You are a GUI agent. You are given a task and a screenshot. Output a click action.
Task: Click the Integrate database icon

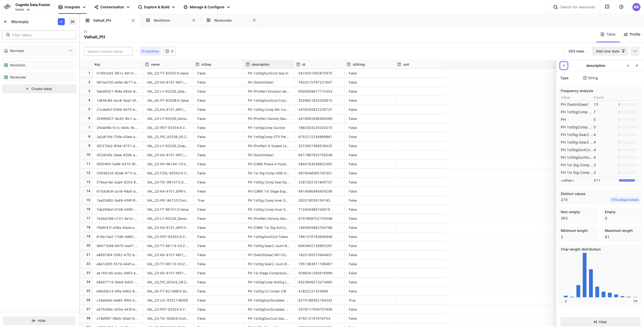[61, 7]
